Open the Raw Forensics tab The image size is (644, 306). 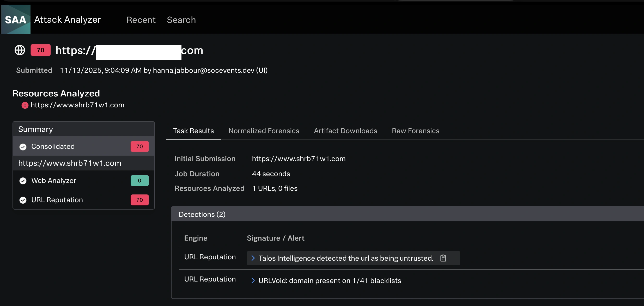(415, 131)
